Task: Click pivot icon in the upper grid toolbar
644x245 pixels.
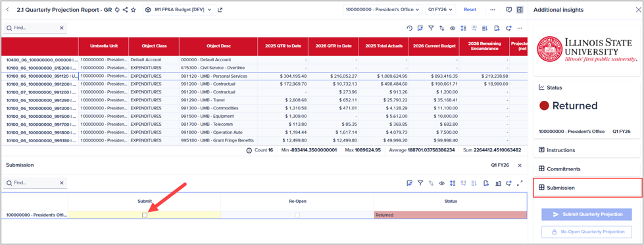Action: (x=420, y=28)
